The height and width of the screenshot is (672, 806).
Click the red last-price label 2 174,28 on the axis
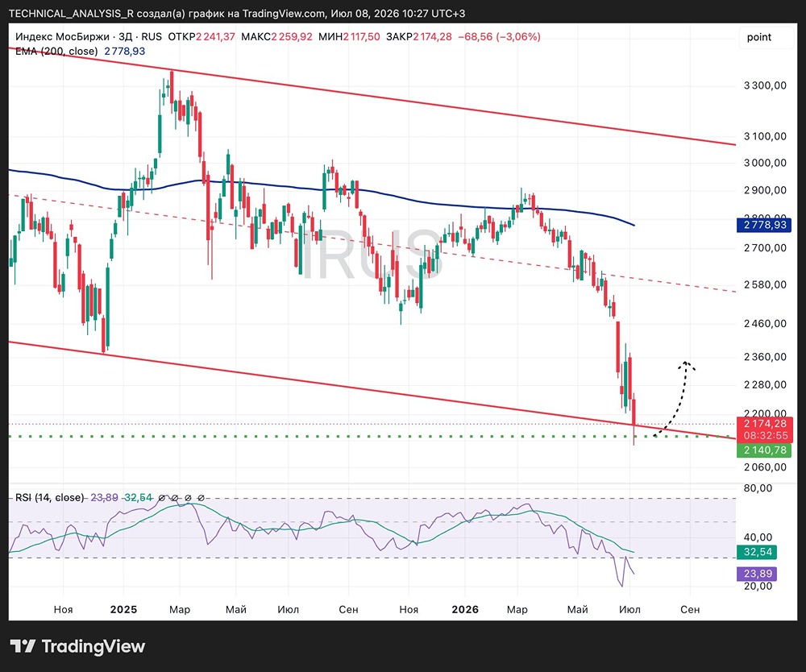[765, 424]
